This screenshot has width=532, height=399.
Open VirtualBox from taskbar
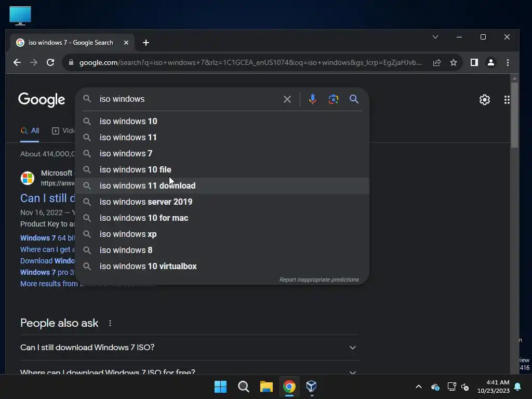pyautogui.click(x=312, y=387)
